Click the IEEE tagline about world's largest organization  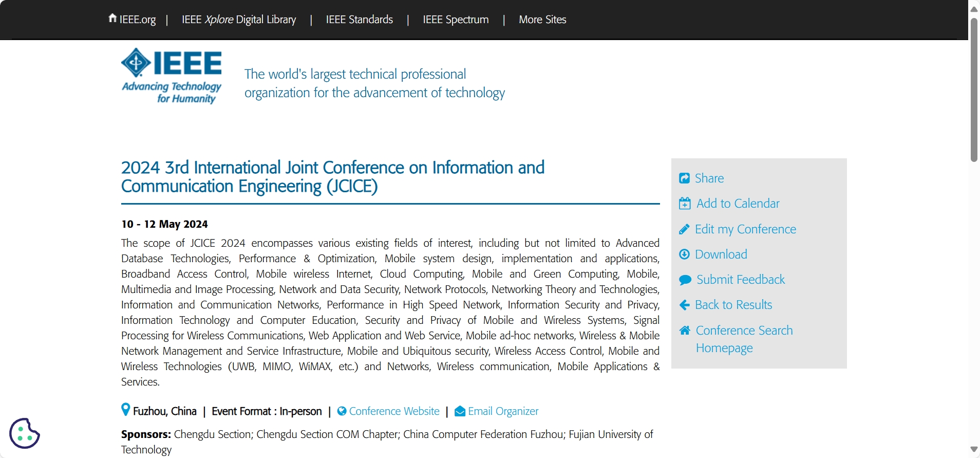click(374, 83)
